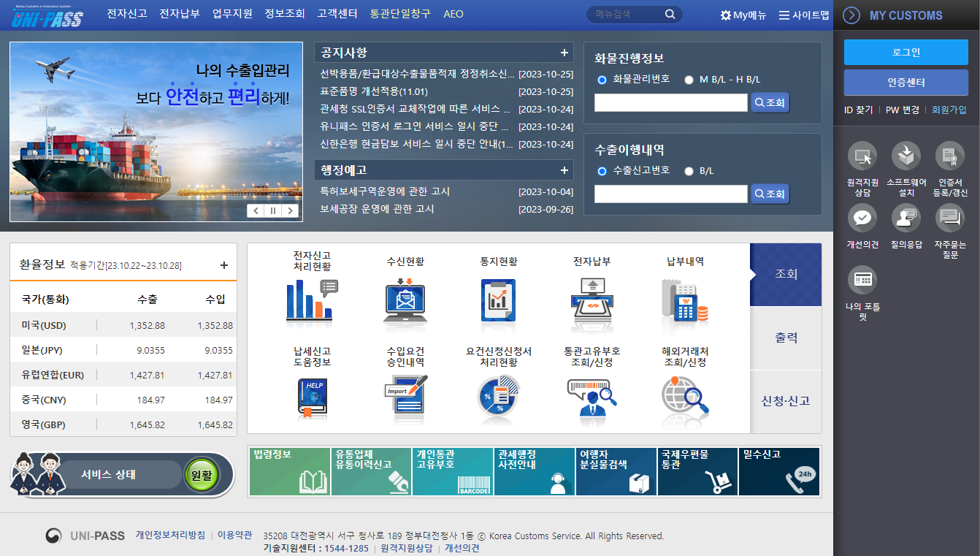980x556 pixels.
Task: Select the M B/L - H B/L radio button
Action: pyautogui.click(x=689, y=80)
